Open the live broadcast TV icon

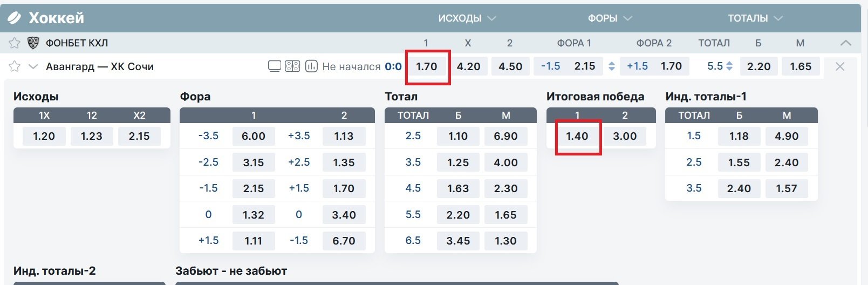coord(275,66)
